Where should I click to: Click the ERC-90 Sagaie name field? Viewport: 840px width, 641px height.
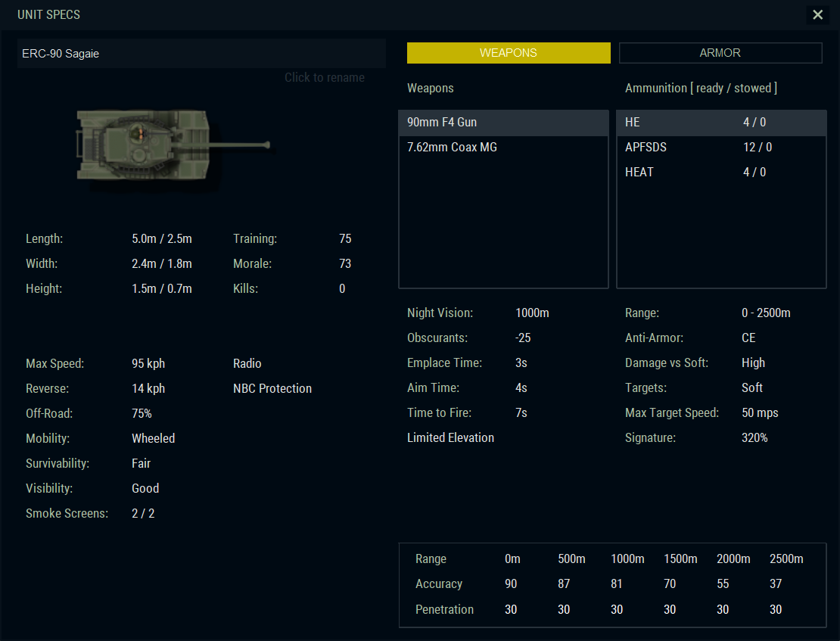click(x=201, y=54)
